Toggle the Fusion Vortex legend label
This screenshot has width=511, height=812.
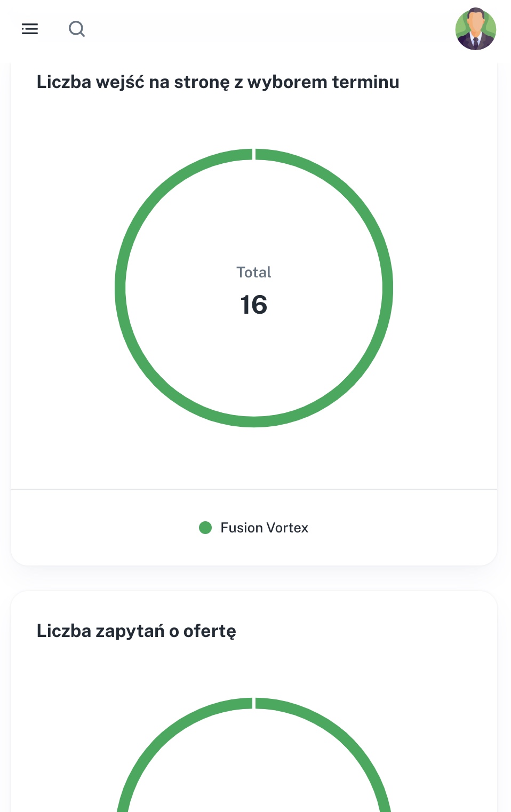pyautogui.click(x=264, y=528)
